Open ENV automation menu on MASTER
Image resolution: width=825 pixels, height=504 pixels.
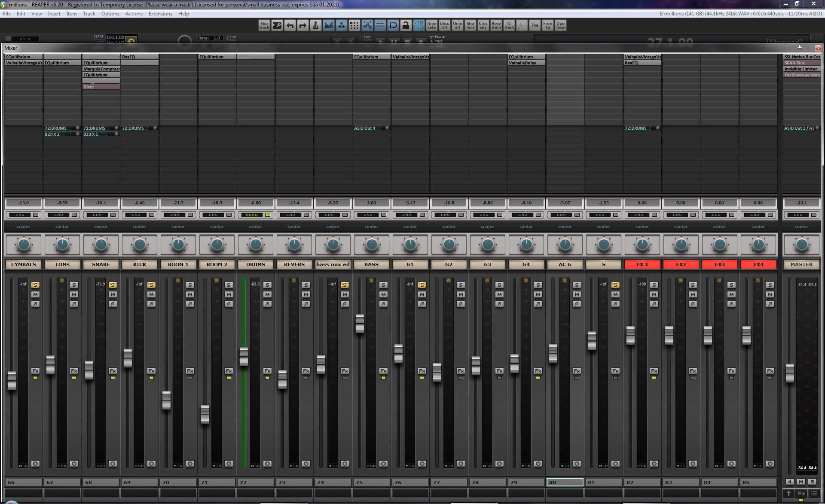click(x=798, y=215)
